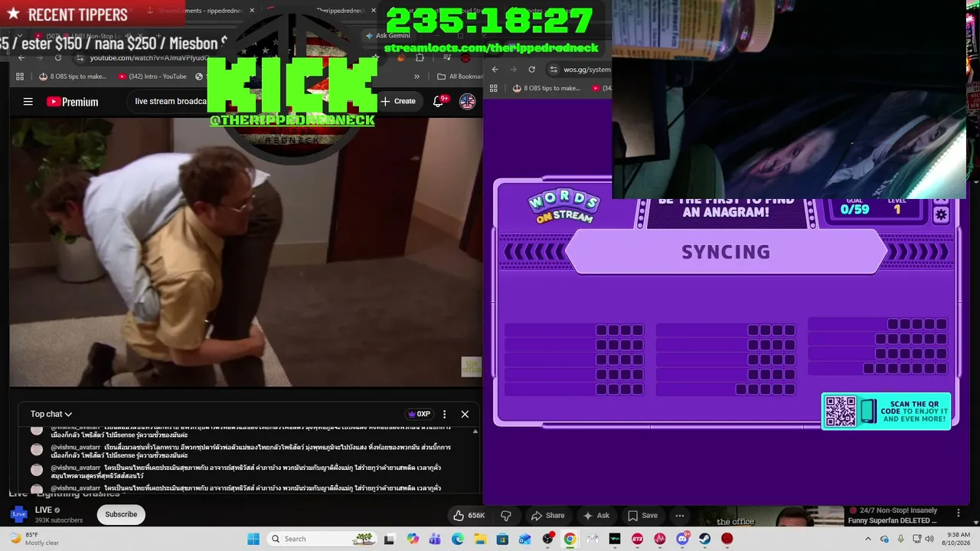980x551 pixels.
Task: Go to YouTube Premium home logo
Action: coord(72,102)
